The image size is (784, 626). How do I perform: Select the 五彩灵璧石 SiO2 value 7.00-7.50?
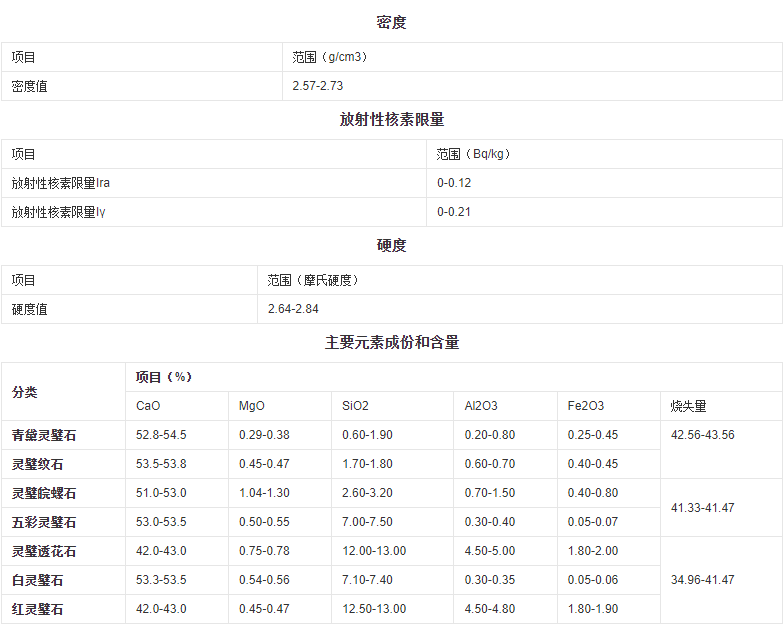(367, 522)
